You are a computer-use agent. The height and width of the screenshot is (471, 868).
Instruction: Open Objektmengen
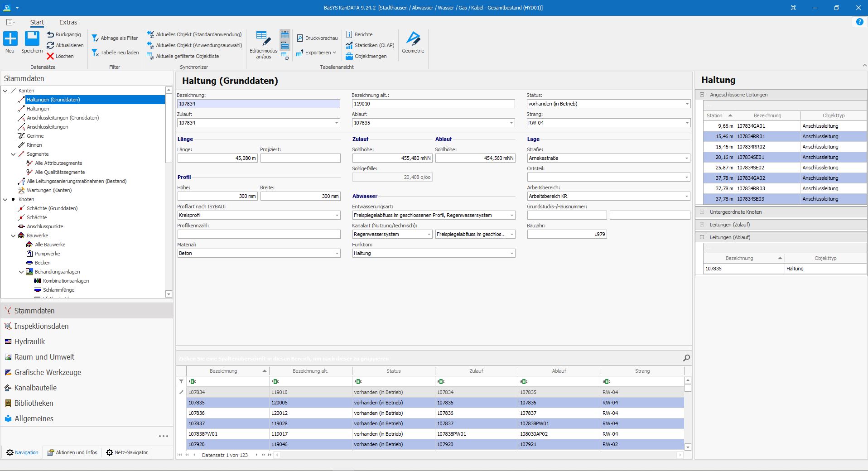point(366,56)
